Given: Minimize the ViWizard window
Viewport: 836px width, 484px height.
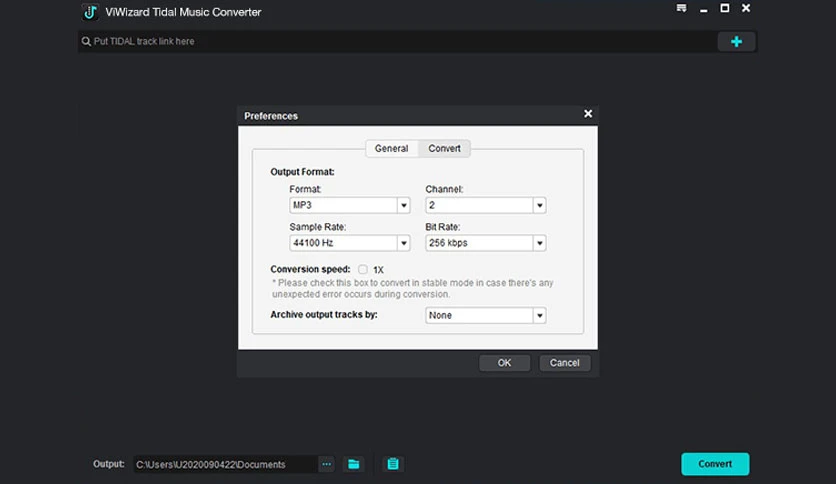Looking at the screenshot, I should (x=704, y=9).
